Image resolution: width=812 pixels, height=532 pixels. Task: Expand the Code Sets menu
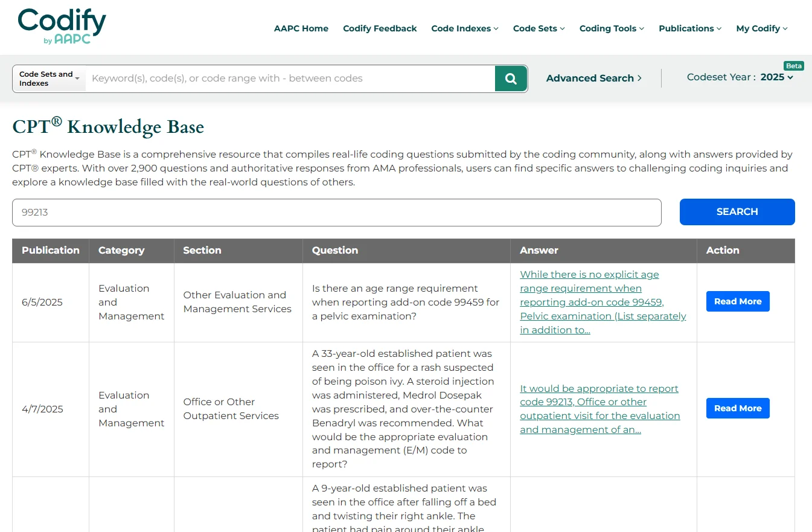(x=539, y=28)
